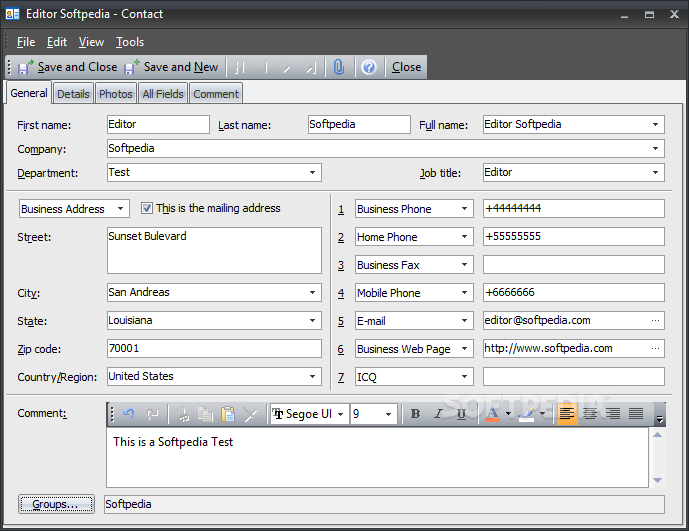The width and height of the screenshot is (689, 531).
Task: Click the Delete X icon in comment toolbar
Action: pyautogui.click(x=251, y=414)
